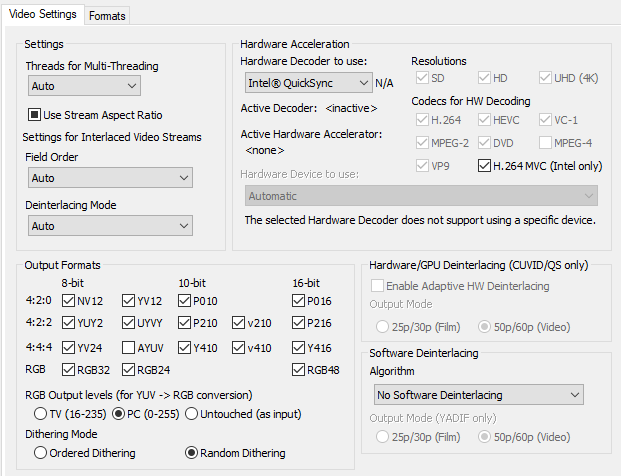Toggle H.264 MVC (Intel only) checkbox
621x476 pixels.
click(486, 166)
